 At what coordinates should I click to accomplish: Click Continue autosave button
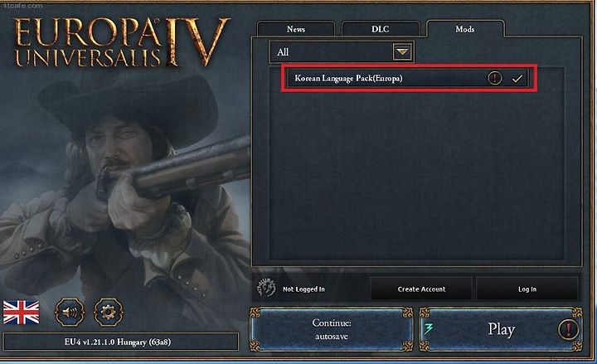click(332, 329)
